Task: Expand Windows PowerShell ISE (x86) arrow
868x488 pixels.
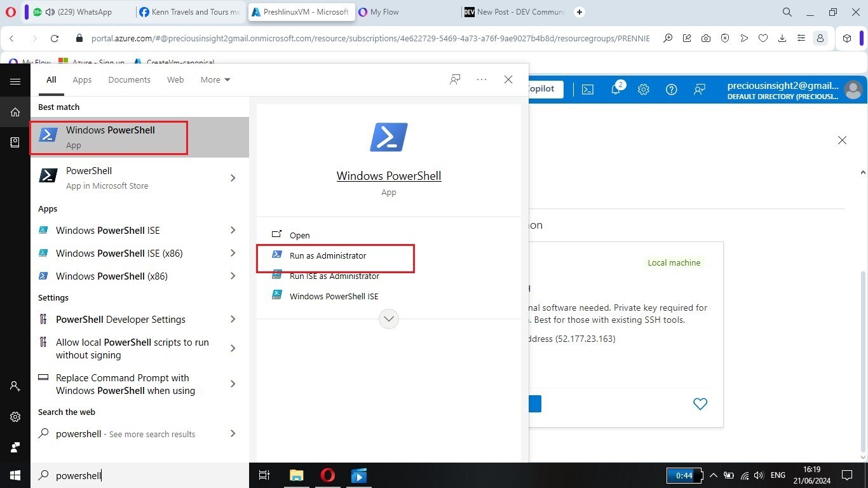Action: [233, 253]
